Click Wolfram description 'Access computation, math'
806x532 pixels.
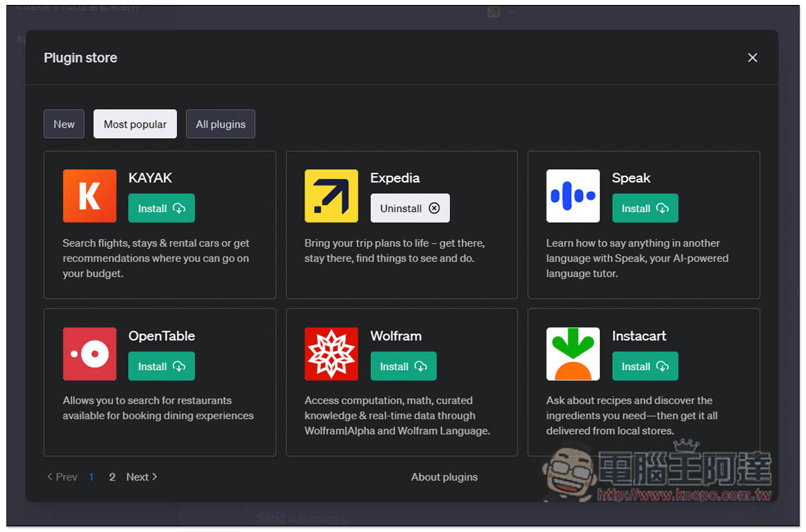click(x=397, y=416)
